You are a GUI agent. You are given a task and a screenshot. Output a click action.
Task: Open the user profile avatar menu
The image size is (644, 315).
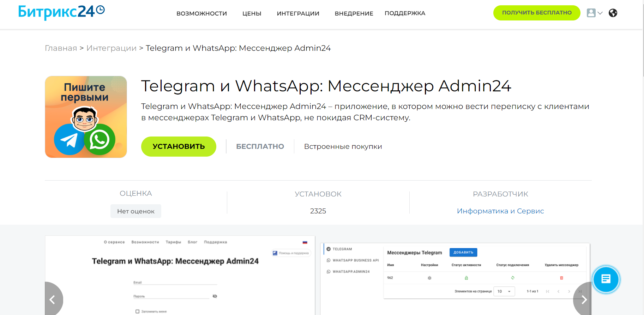[591, 13]
